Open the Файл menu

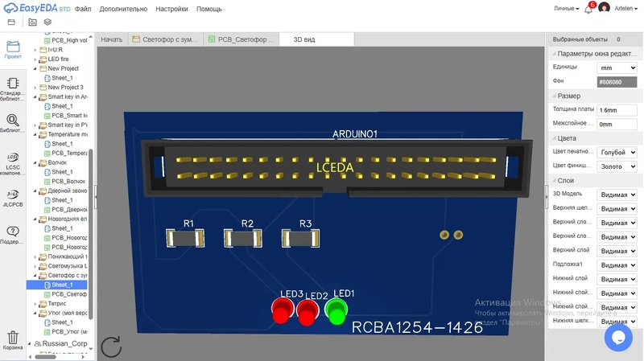pos(83,9)
